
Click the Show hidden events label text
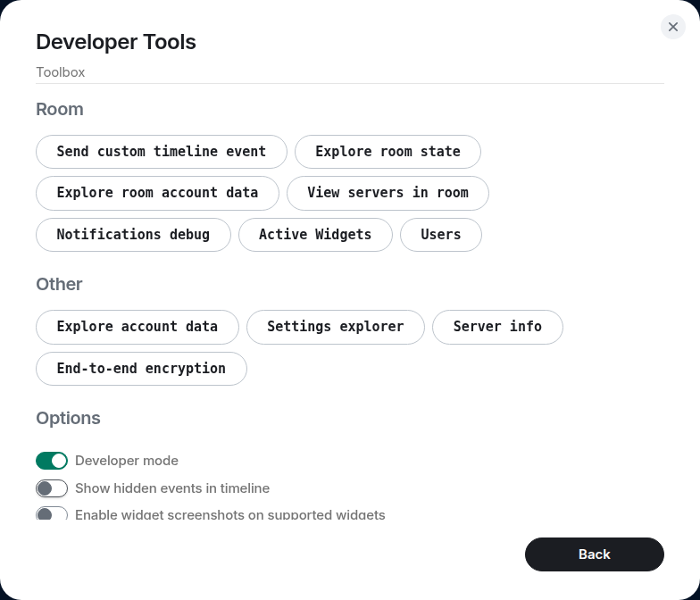pyautogui.click(x=172, y=488)
